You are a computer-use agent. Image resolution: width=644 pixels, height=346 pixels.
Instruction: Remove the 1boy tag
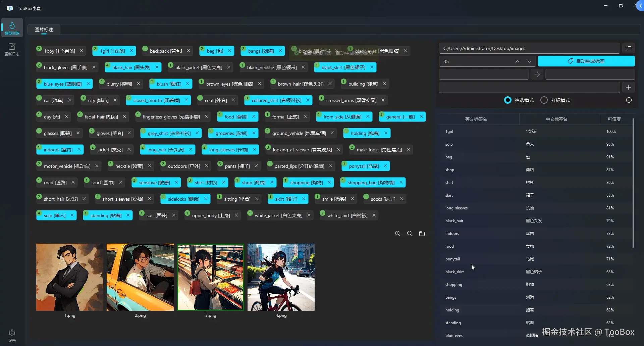click(81, 51)
